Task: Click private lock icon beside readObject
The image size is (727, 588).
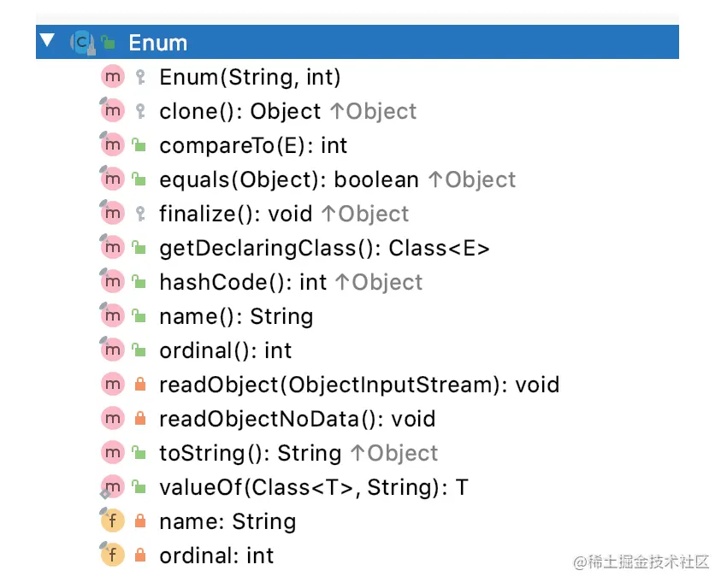Action: (x=140, y=384)
